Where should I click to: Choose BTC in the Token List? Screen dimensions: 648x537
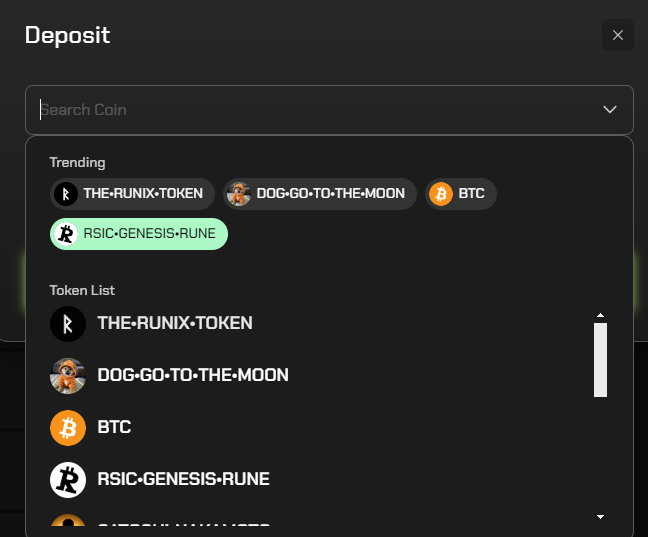click(x=114, y=428)
